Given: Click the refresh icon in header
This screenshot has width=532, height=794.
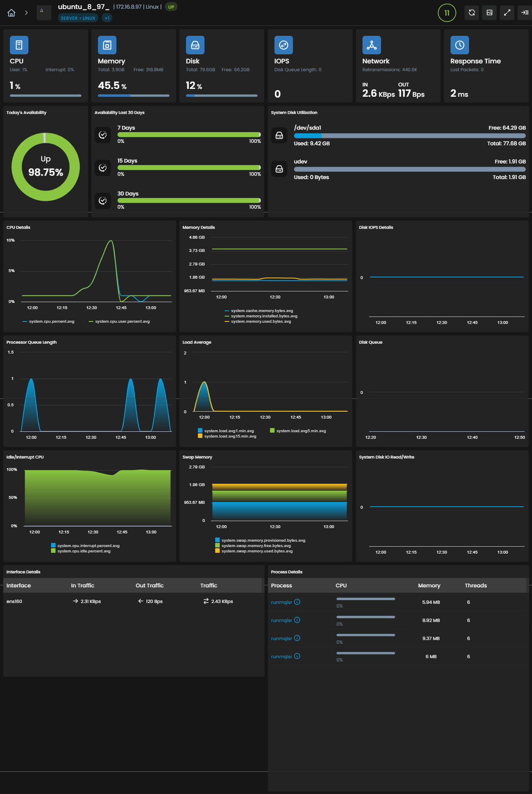Looking at the screenshot, I should click(x=472, y=13).
